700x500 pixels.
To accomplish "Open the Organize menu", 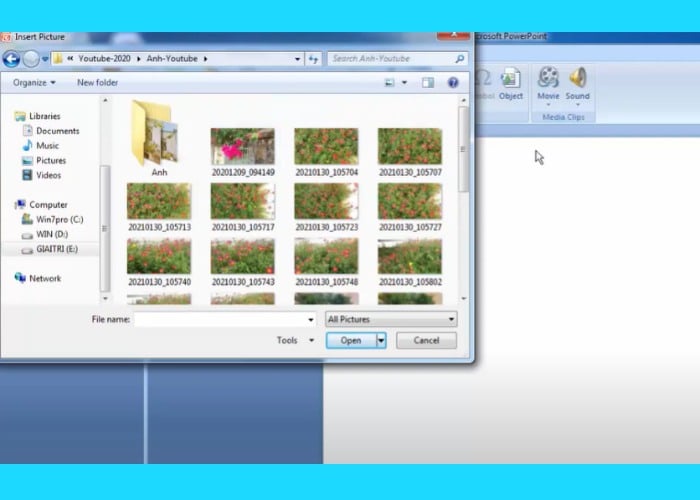I will (35, 82).
